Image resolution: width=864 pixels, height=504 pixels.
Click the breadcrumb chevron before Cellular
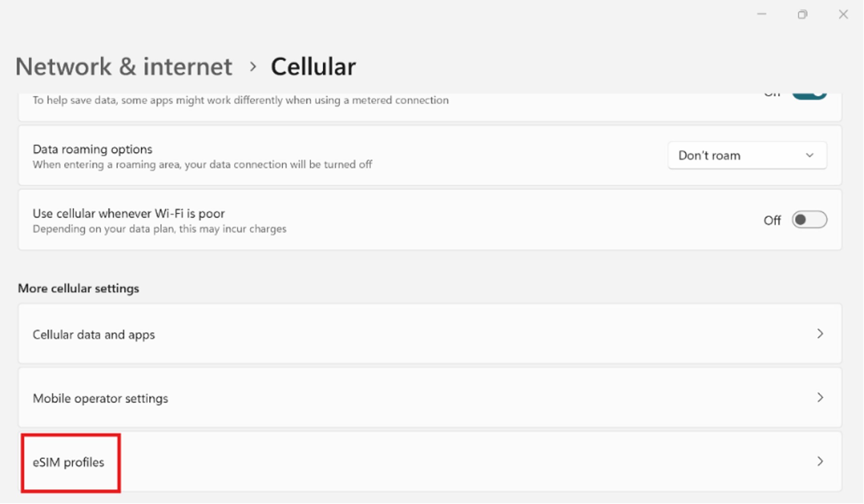tap(253, 67)
